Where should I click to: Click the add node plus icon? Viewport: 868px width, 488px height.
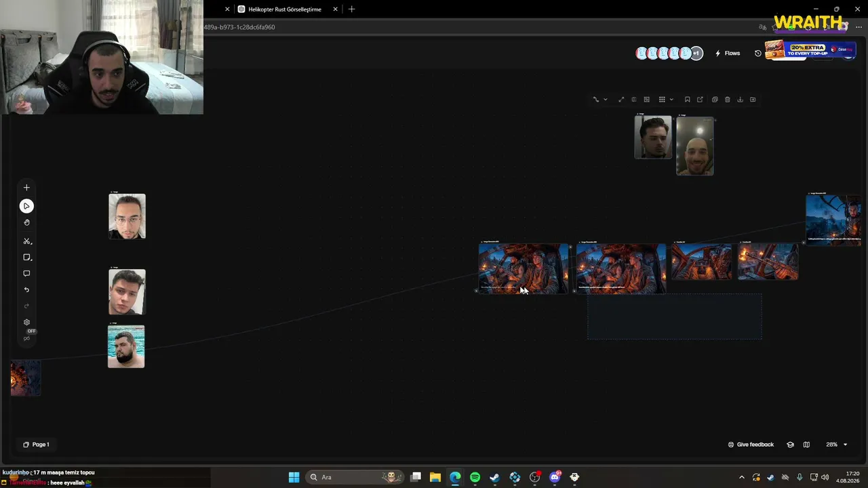pyautogui.click(x=26, y=188)
